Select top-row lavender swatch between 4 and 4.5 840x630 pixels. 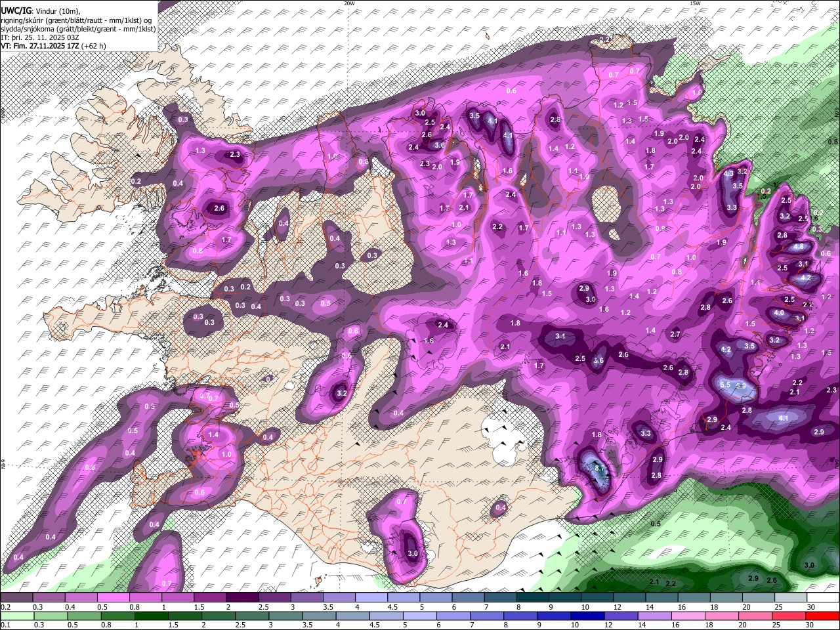(371, 598)
